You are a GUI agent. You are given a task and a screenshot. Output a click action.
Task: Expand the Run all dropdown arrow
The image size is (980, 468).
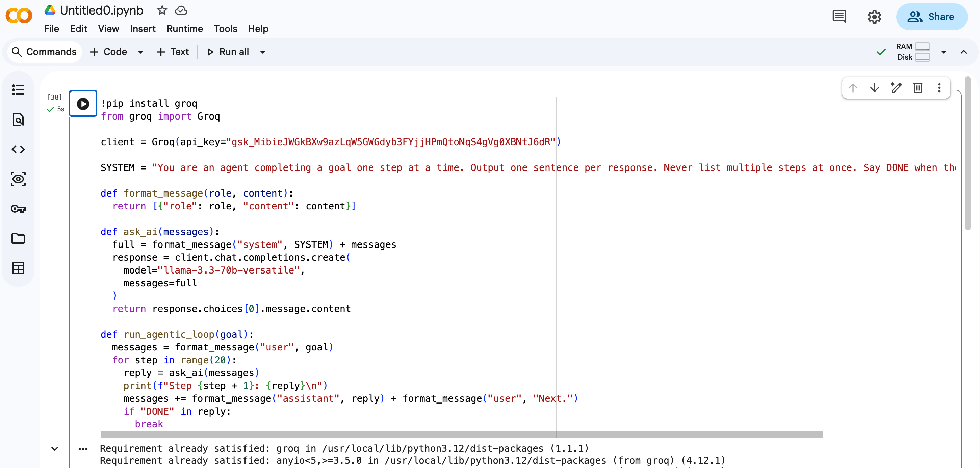[x=262, y=52]
